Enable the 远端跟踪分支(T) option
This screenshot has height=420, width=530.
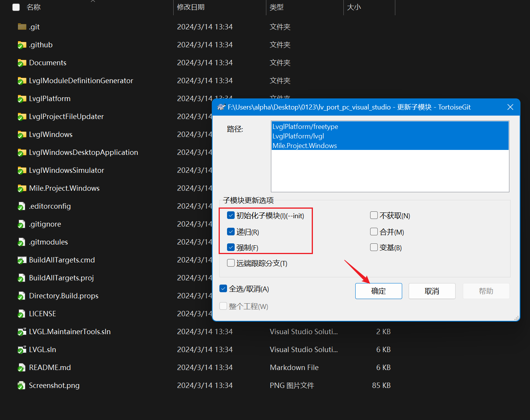pyautogui.click(x=231, y=263)
